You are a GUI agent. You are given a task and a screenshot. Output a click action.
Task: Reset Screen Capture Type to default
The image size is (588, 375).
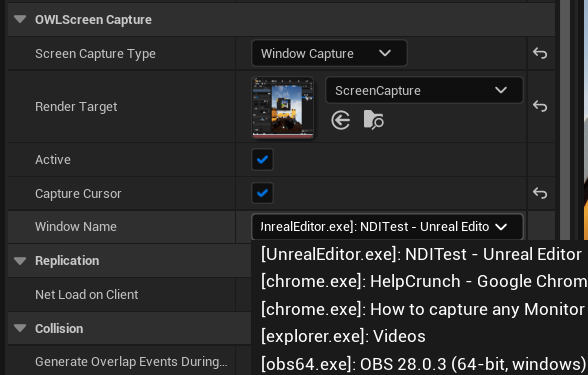click(x=540, y=53)
